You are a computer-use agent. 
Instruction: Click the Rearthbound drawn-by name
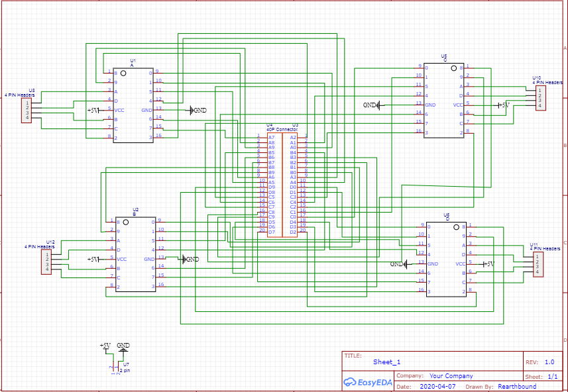pos(517,386)
